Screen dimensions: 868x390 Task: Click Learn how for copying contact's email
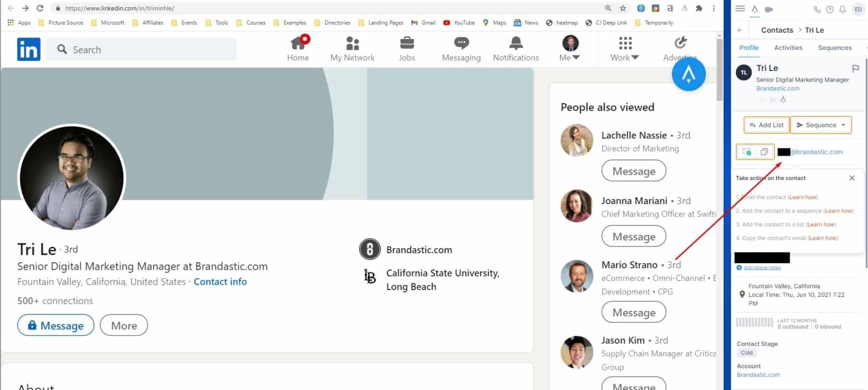823,238
